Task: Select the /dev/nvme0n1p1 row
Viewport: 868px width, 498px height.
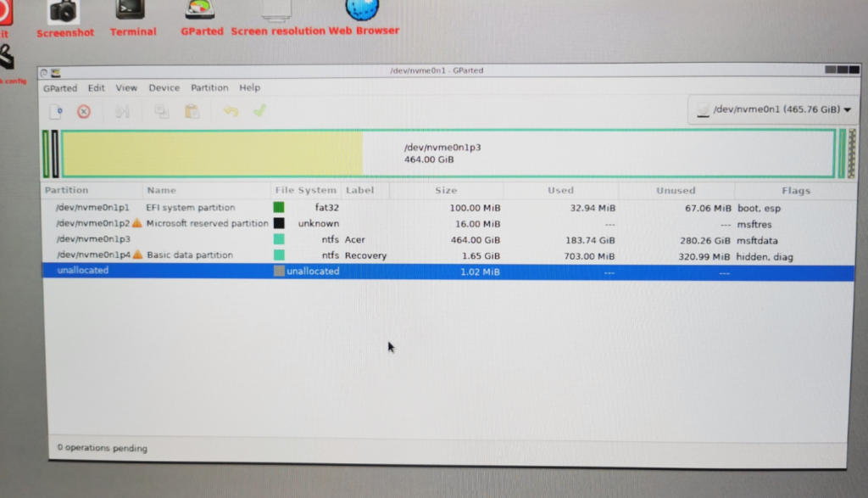Action: (448, 208)
